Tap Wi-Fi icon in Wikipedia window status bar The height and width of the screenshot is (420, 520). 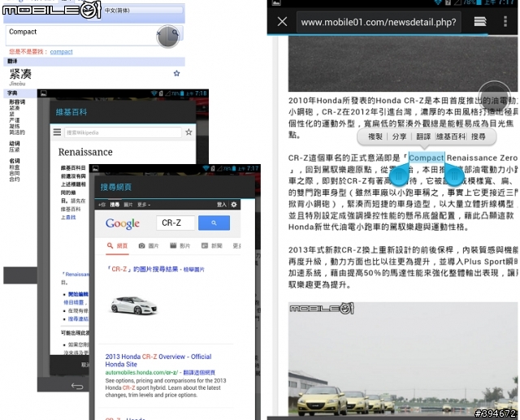pos(154,93)
